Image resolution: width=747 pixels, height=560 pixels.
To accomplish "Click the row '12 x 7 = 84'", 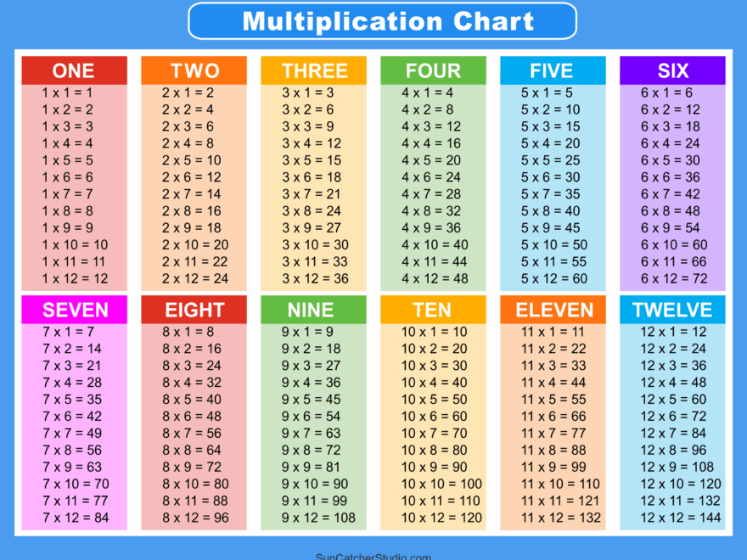I will coord(673,433).
